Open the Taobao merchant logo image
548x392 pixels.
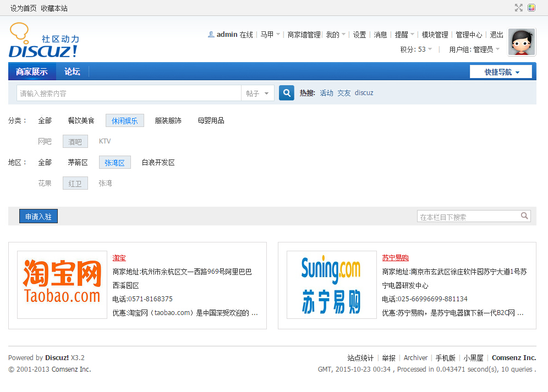[62, 285]
